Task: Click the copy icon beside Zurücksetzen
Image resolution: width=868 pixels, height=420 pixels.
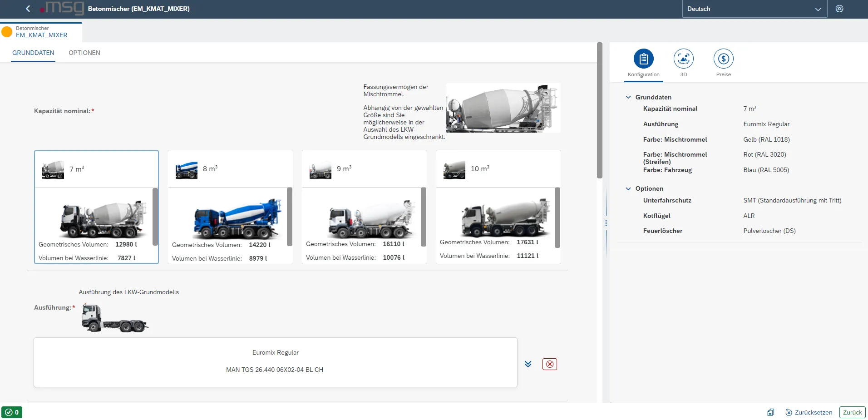Action: click(x=770, y=412)
